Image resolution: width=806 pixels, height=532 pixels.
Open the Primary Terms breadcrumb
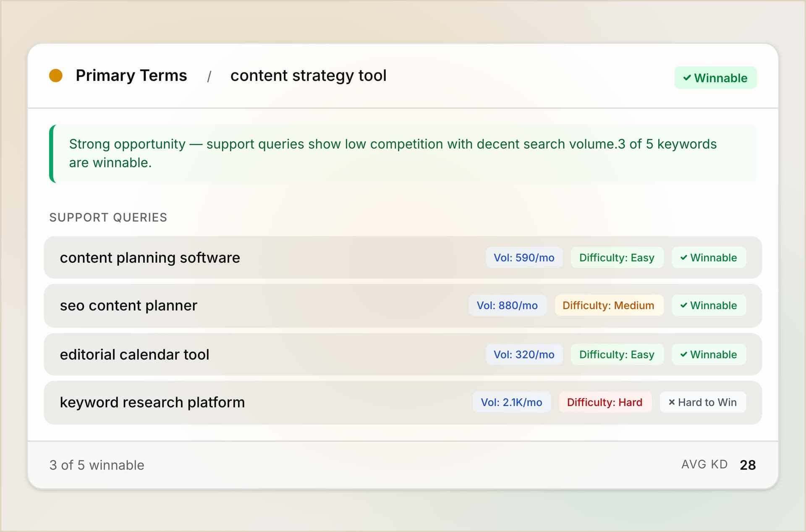point(131,76)
